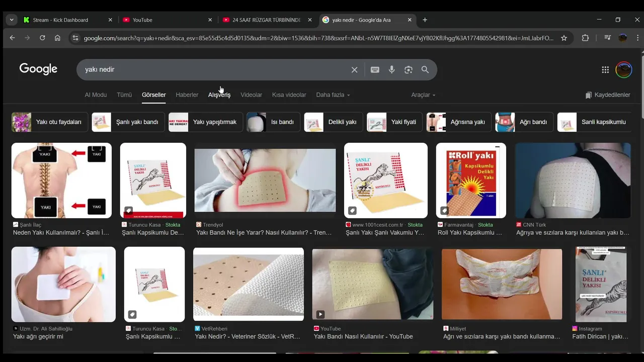This screenshot has height=362, width=644.
Task: Open media control icon in toolbar
Action: pyautogui.click(x=607, y=38)
